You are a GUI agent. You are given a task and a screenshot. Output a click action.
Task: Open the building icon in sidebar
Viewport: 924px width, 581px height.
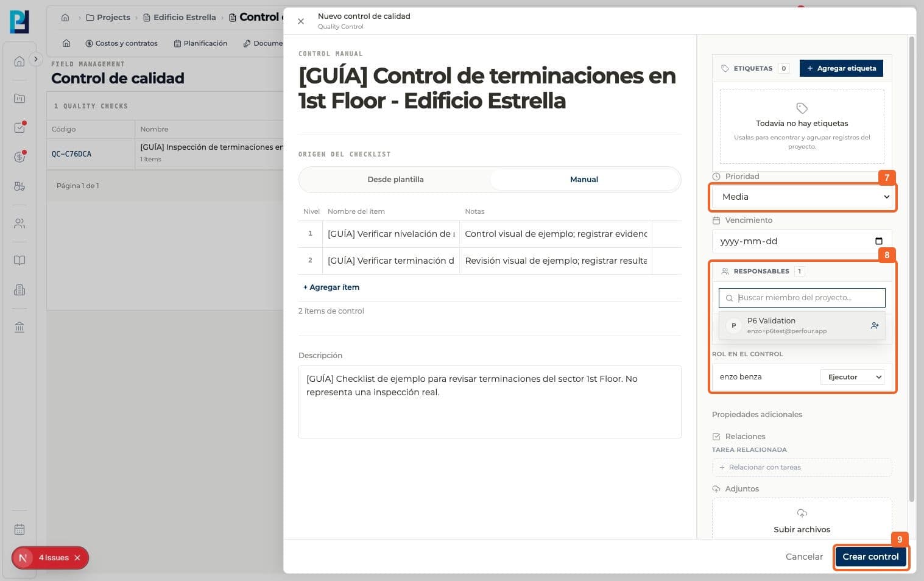(19, 290)
